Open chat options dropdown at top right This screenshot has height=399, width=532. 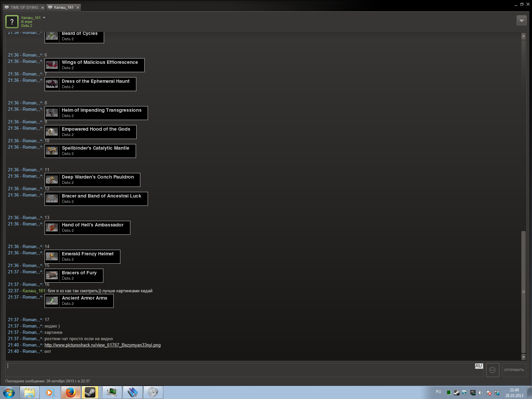pos(522,21)
